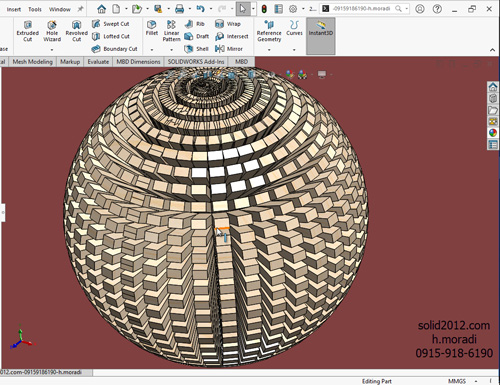Screen dimensions: 500x385
Task: Click the Undo icon
Action: (x=200, y=9)
